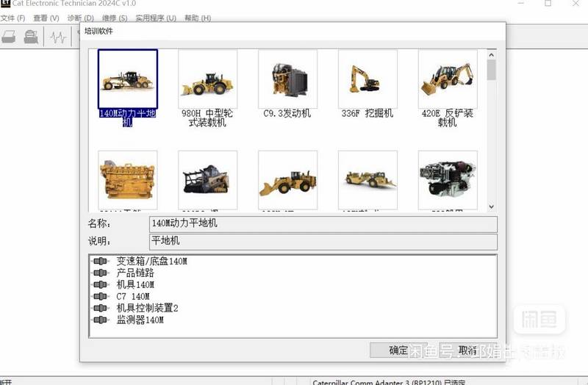Open the 文件 (F) menu
The width and height of the screenshot is (588, 385).
click(12, 18)
